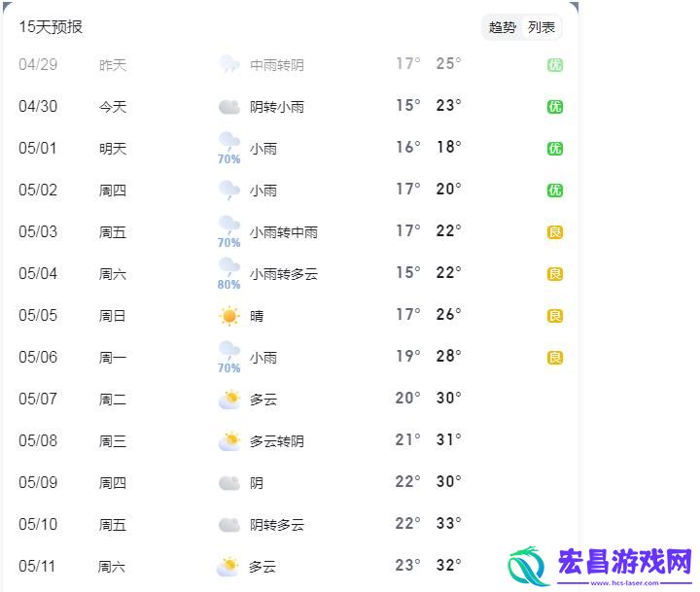The image size is (700, 592).
Task: Click the partly cloudy icon for 05/08
Action: point(229,441)
